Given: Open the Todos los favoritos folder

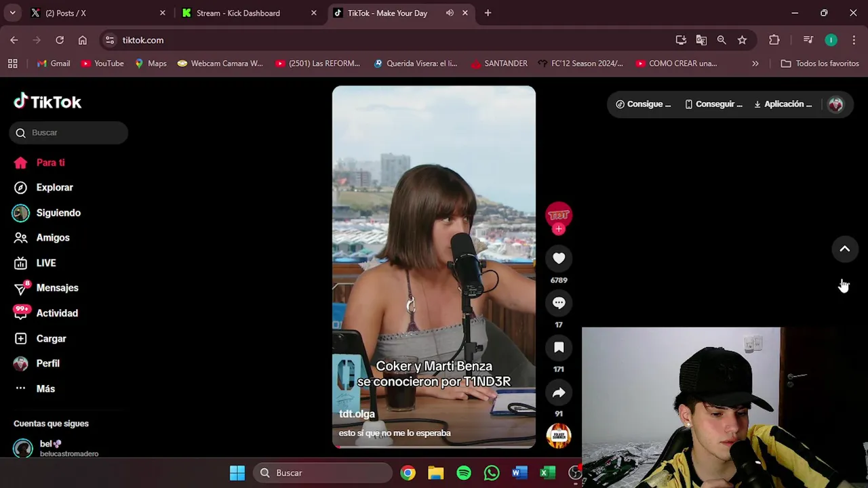Looking at the screenshot, I should [x=820, y=64].
